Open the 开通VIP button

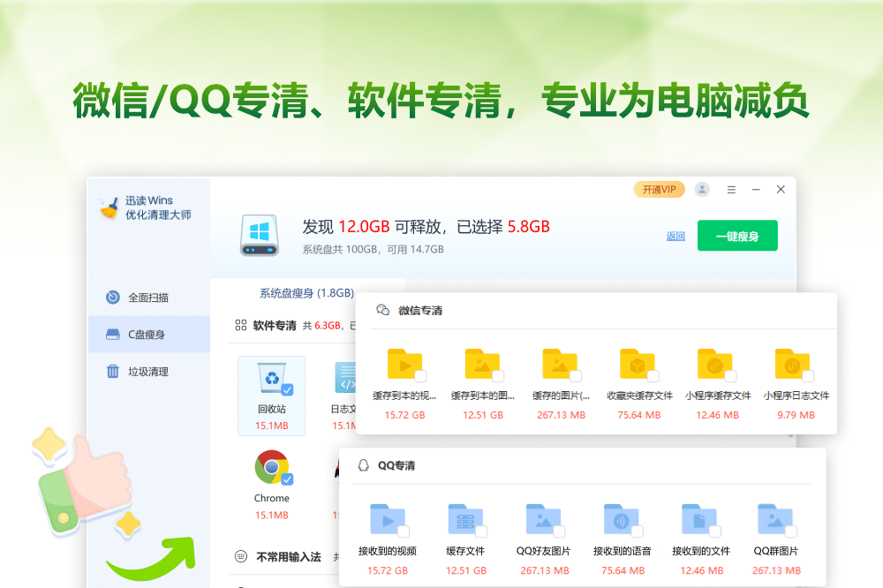click(x=659, y=189)
